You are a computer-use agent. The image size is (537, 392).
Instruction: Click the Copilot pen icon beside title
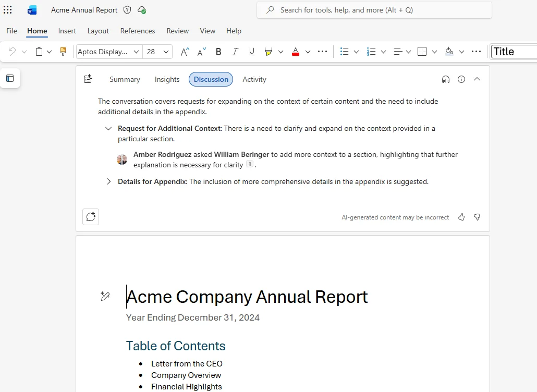[x=105, y=296]
